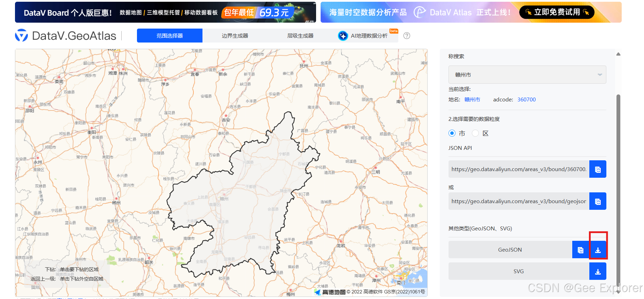Click the AI geographic analysis star icon

(x=343, y=36)
